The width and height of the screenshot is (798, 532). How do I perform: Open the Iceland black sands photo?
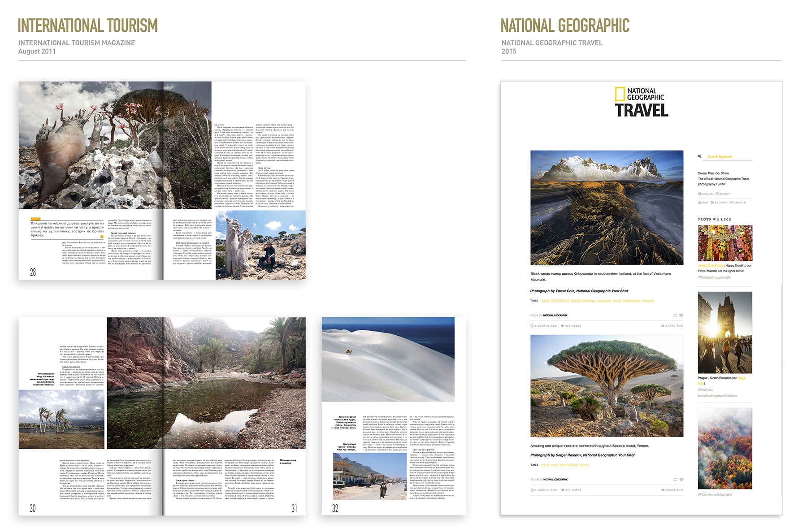[607, 208]
